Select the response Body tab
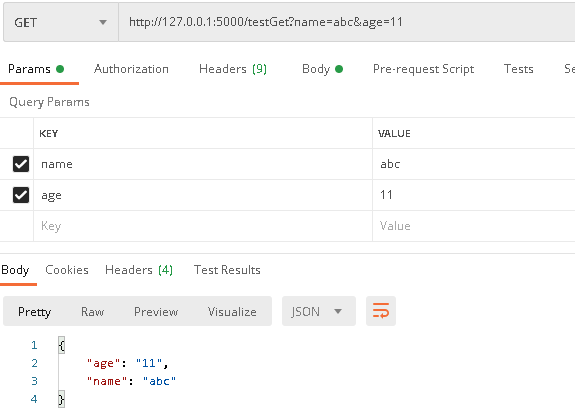The height and width of the screenshot is (412, 575). point(15,270)
